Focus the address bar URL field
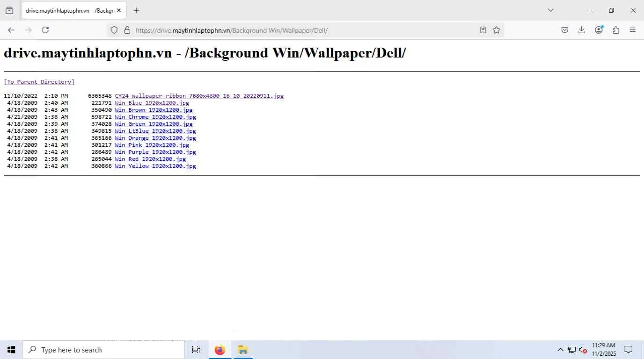644x359 pixels. pyautogui.click(x=304, y=30)
